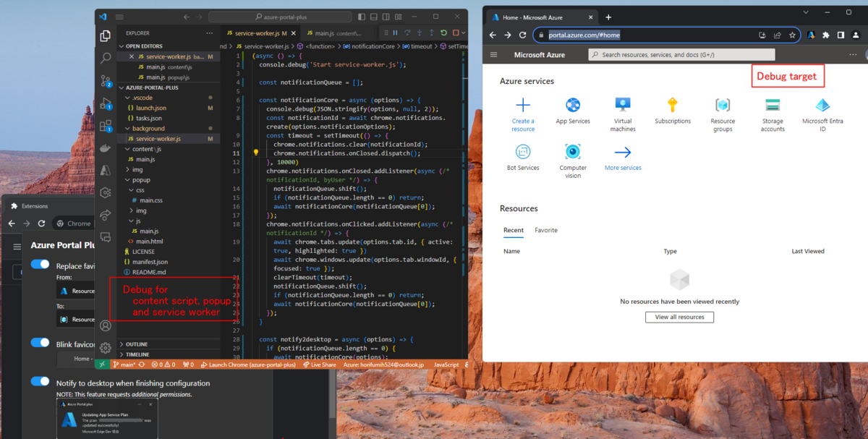The height and width of the screenshot is (439, 868).
Task: Open VS Code hamburger application menu
Action: click(120, 17)
